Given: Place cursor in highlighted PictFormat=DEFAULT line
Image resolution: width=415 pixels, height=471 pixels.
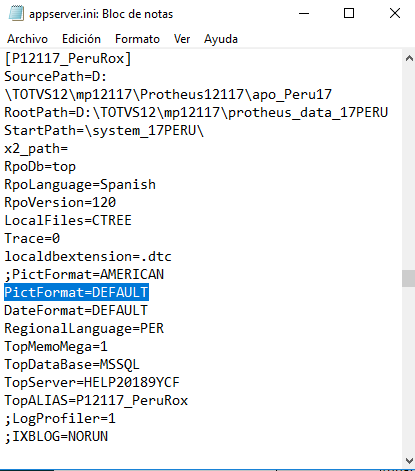Looking at the screenshot, I should (76, 292).
